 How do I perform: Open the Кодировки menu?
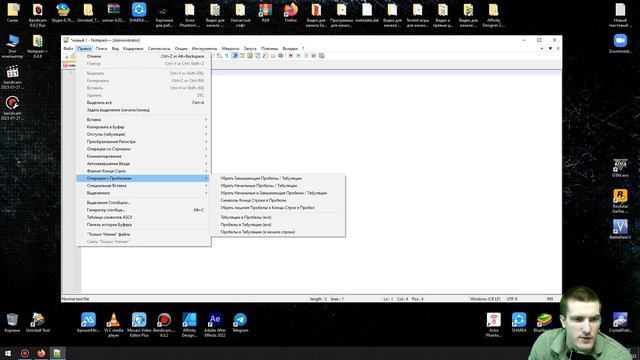tap(133, 49)
